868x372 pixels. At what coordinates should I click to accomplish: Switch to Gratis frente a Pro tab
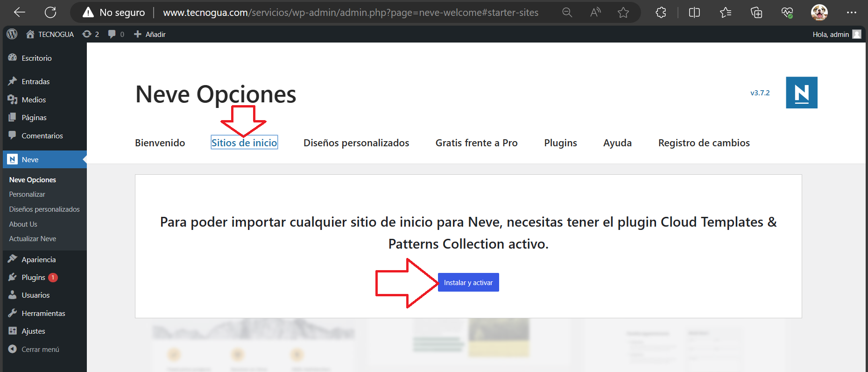[x=476, y=143]
